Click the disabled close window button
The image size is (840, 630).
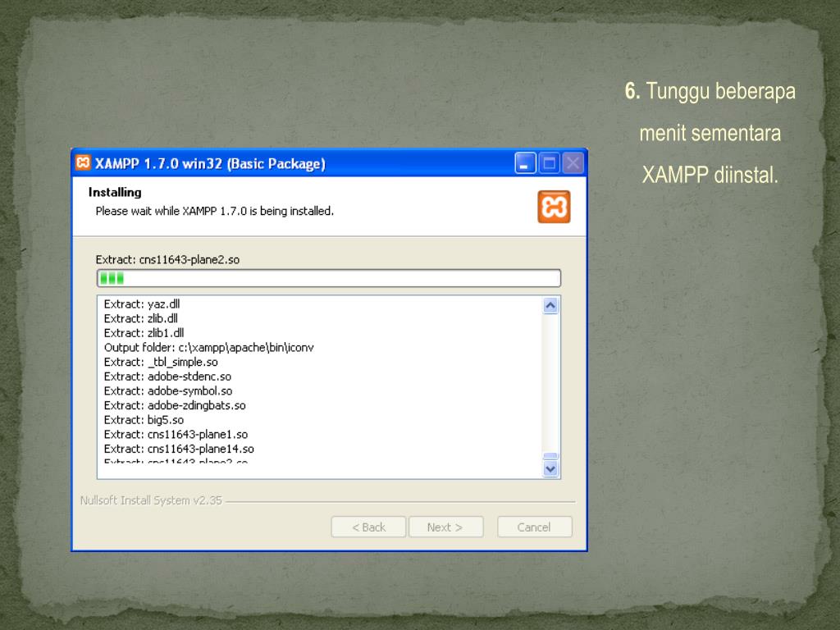tap(573, 163)
